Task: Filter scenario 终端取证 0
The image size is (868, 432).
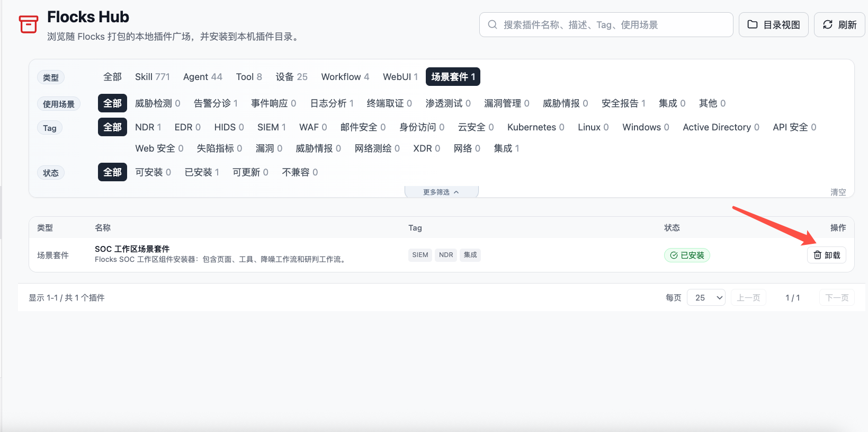Action: tap(389, 103)
